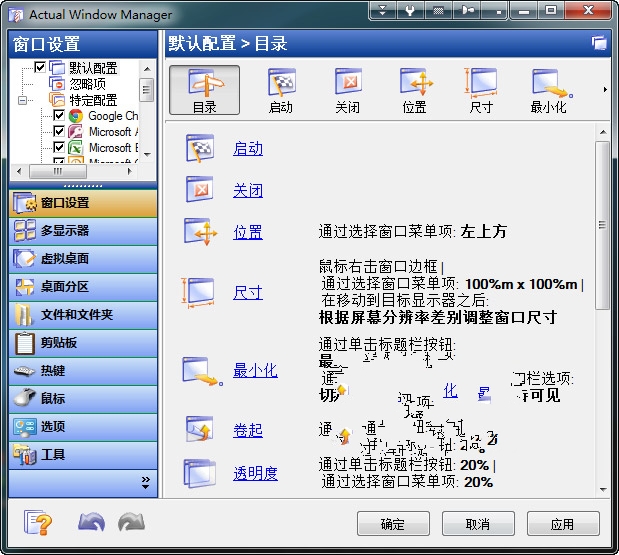Open the 位置 link in the list
The image size is (619, 555).
pyautogui.click(x=248, y=232)
